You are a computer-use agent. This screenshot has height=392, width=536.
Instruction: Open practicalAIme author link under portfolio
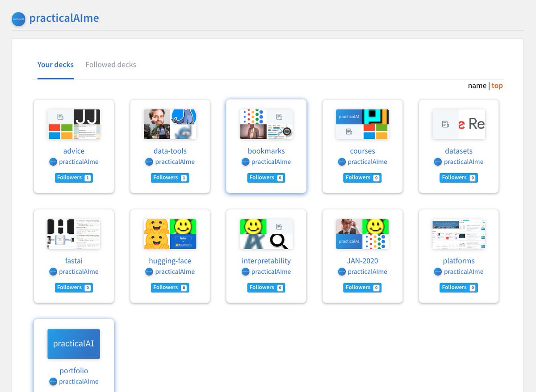tap(79, 382)
